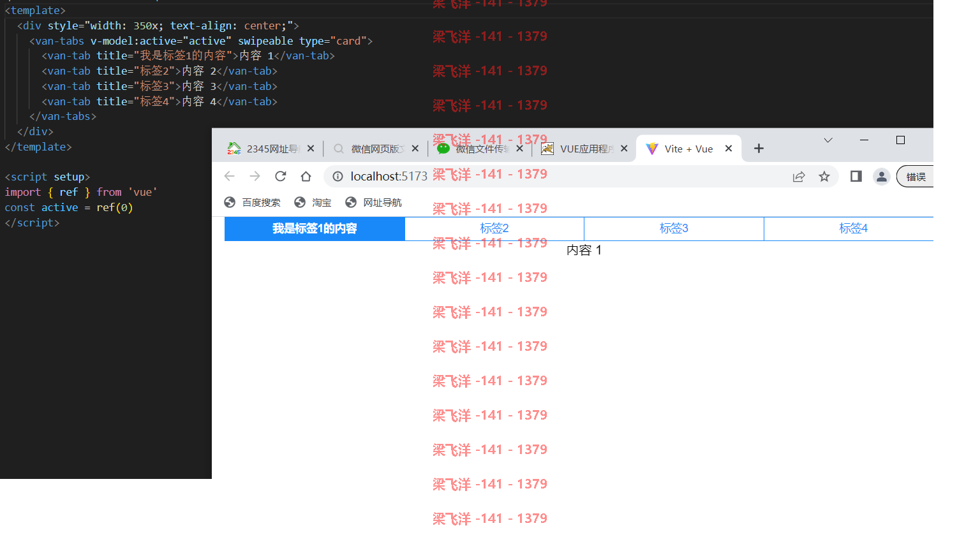This screenshot has height=551, width=980.
Task: Switch to the 标签2 card tab
Action: [494, 229]
